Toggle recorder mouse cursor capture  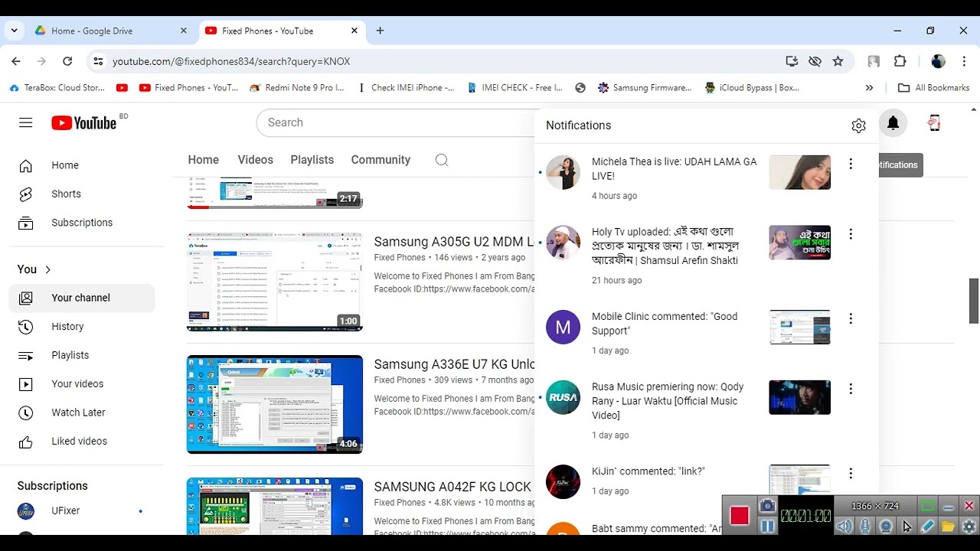906,527
